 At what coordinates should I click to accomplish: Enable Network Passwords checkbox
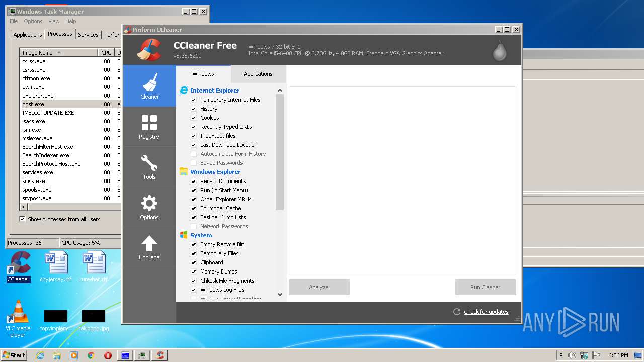point(194,226)
